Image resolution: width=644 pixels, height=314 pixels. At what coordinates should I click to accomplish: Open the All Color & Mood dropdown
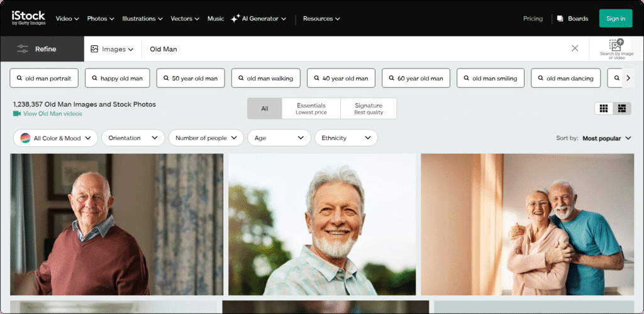click(x=55, y=138)
